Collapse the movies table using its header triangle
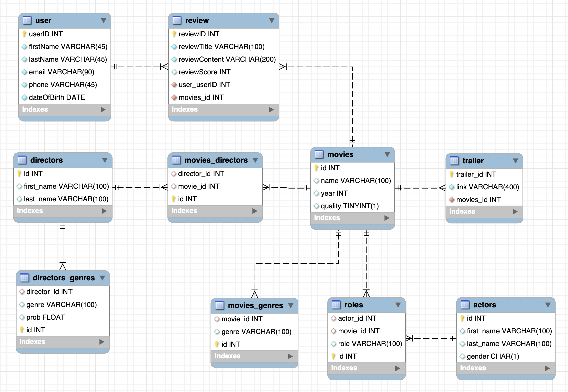This screenshot has width=568, height=392. (x=387, y=154)
